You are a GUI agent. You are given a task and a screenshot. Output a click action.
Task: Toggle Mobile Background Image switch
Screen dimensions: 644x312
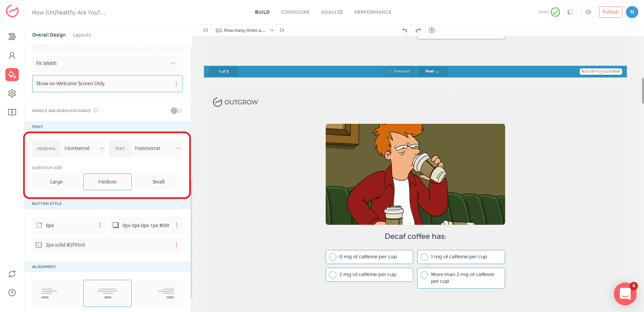(177, 111)
